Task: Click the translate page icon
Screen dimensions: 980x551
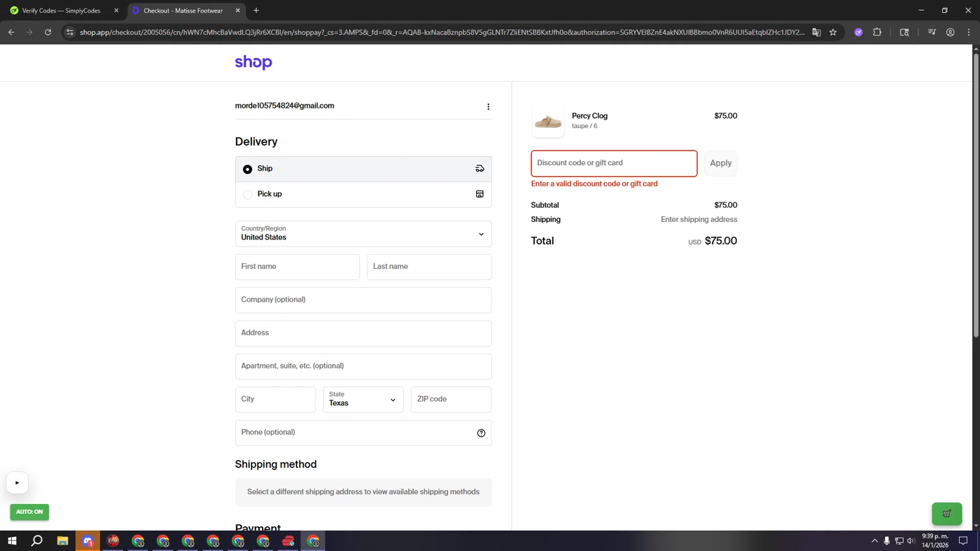Action: pyautogui.click(x=816, y=32)
